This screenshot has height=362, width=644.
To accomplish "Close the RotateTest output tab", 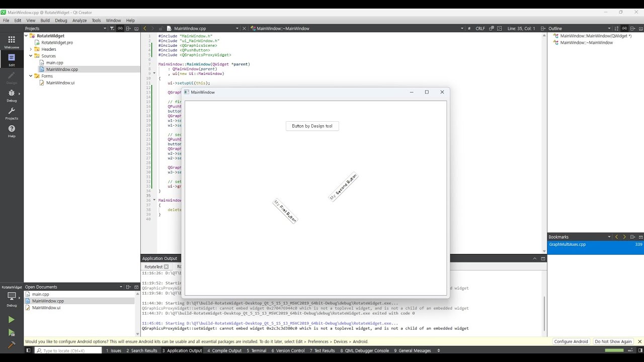I will [166, 267].
